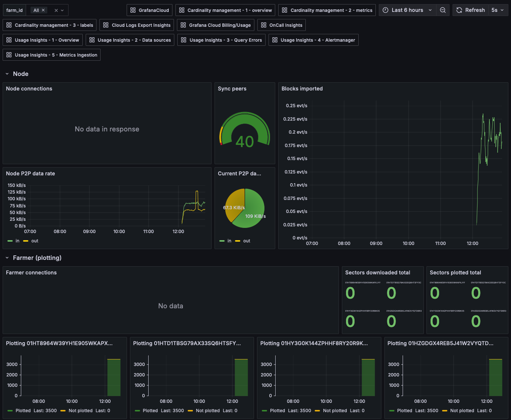Remove the All value from farm_id filter
The width and height of the screenshot is (511, 420).
point(43,10)
